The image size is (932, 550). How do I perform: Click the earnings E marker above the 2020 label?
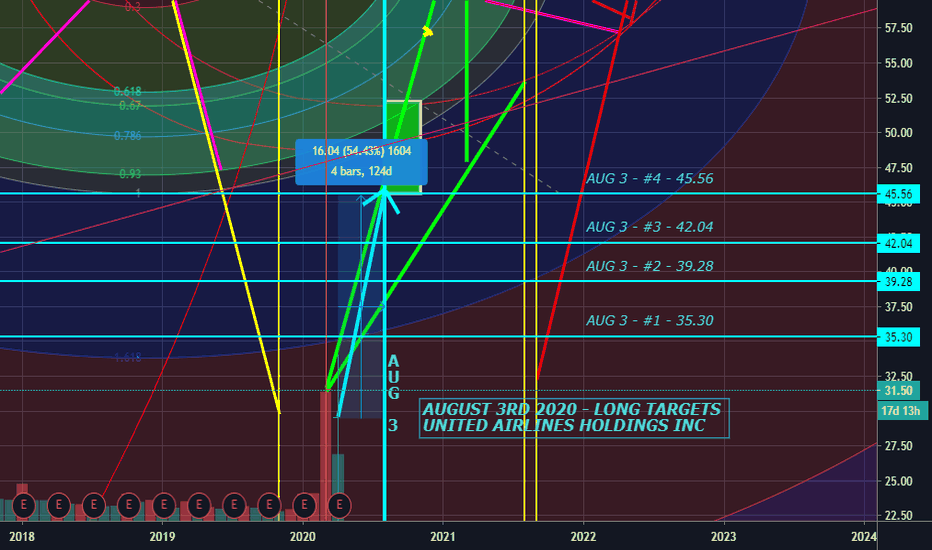tap(304, 505)
